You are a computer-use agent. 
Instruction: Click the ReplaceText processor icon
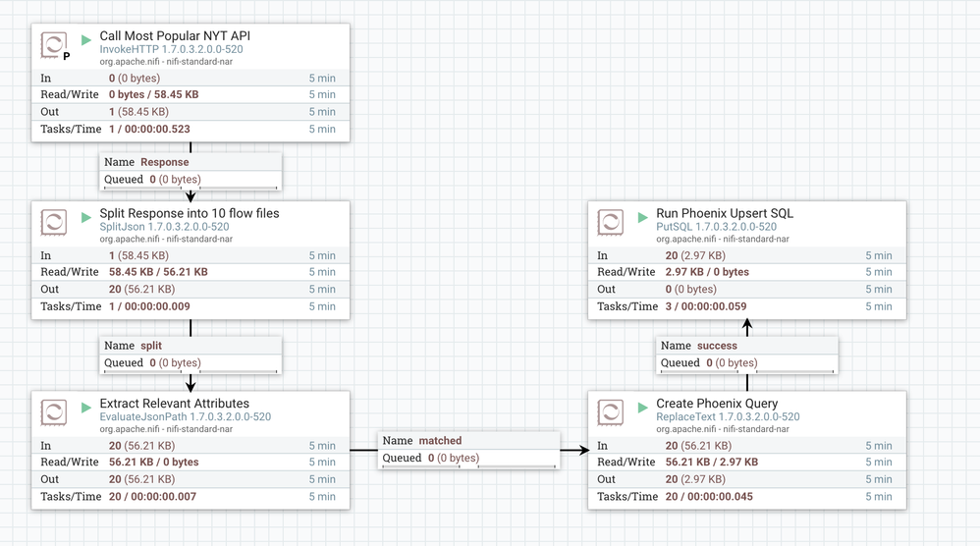click(x=610, y=412)
